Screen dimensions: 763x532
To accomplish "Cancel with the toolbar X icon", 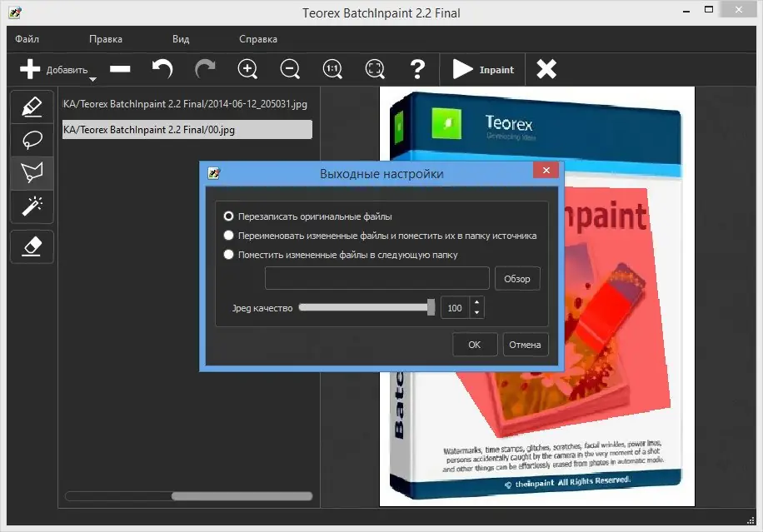I will point(546,69).
